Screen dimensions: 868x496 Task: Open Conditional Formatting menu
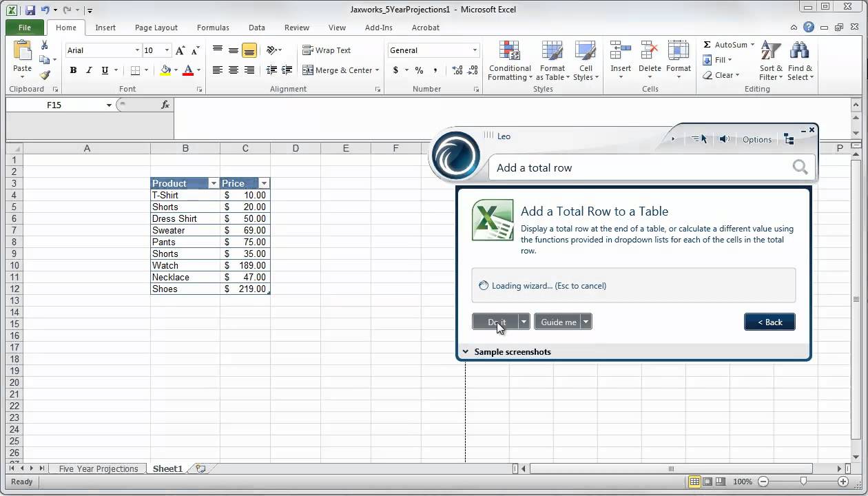pyautogui.click(x=510, y=61)
